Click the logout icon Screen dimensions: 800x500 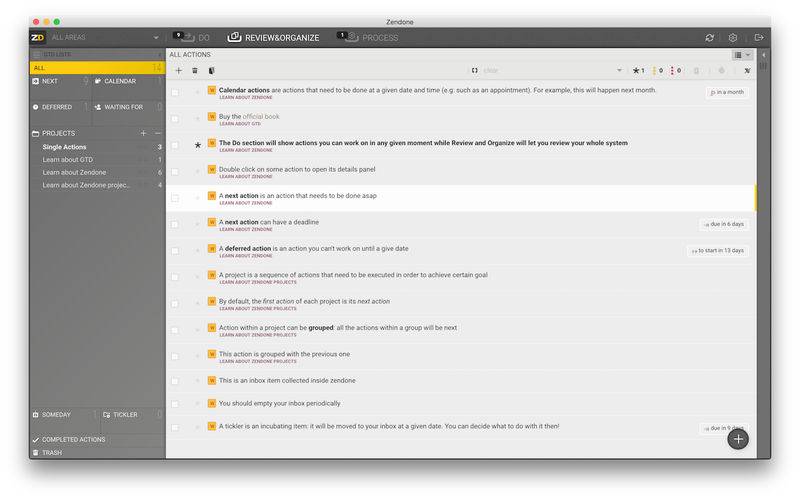pos(759,37)
